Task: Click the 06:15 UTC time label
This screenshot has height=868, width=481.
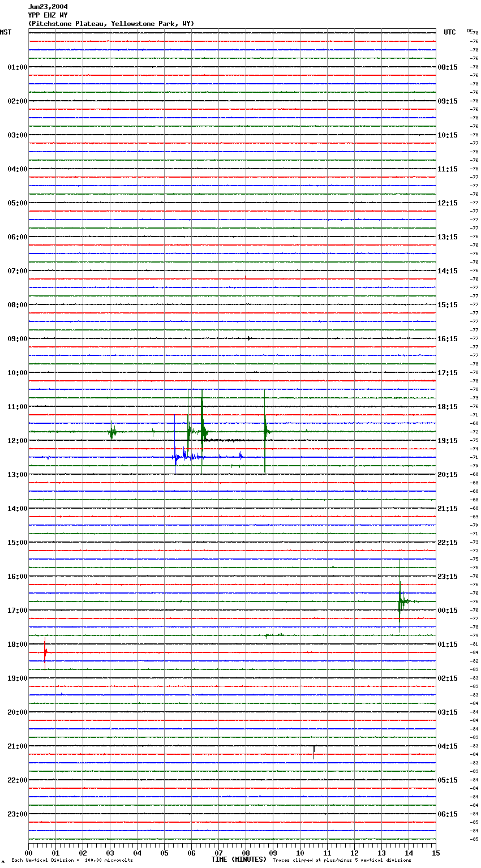Action: [x=448, y=814]
